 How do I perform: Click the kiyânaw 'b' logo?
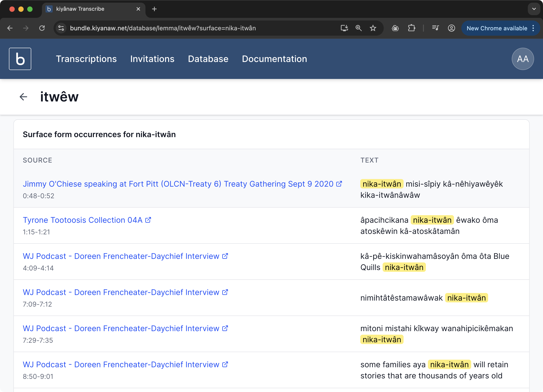pos(20,59)
